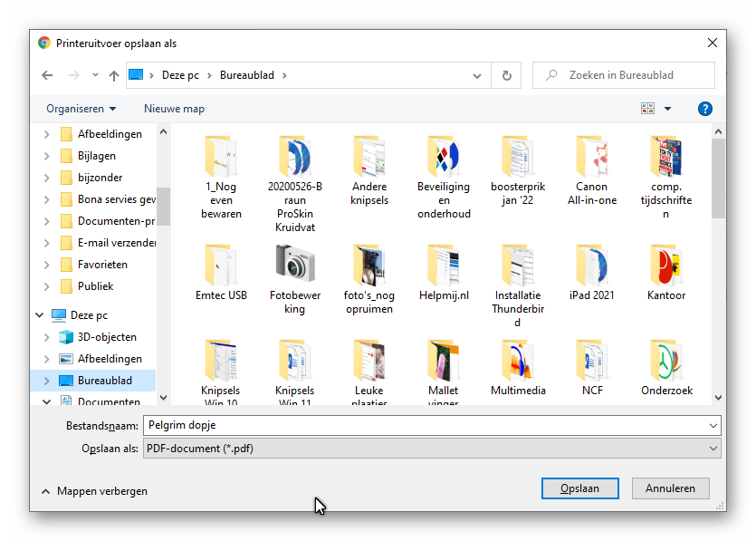Select the Kantoor folder icon
Viewport: 756px width, 541px height.
(665, 265)
